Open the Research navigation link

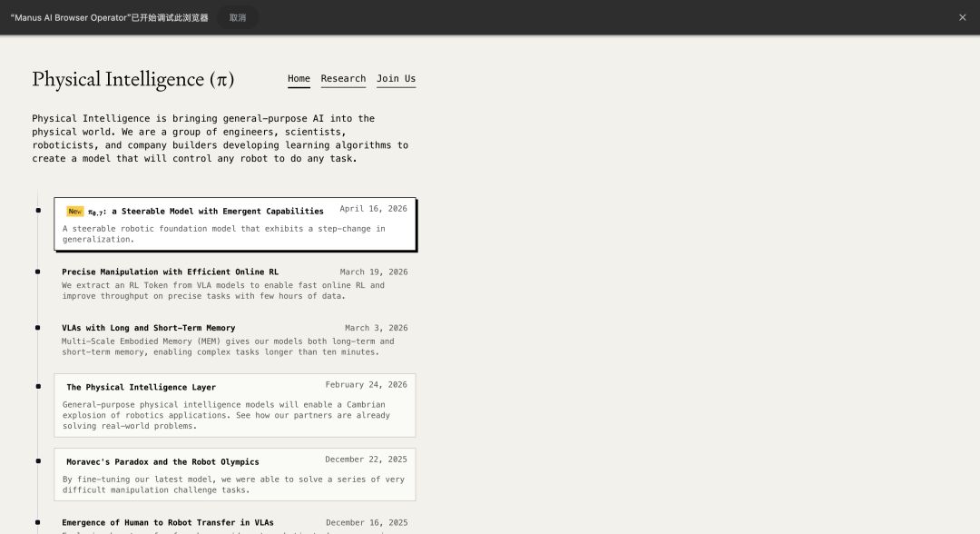(x=343, y=79)
